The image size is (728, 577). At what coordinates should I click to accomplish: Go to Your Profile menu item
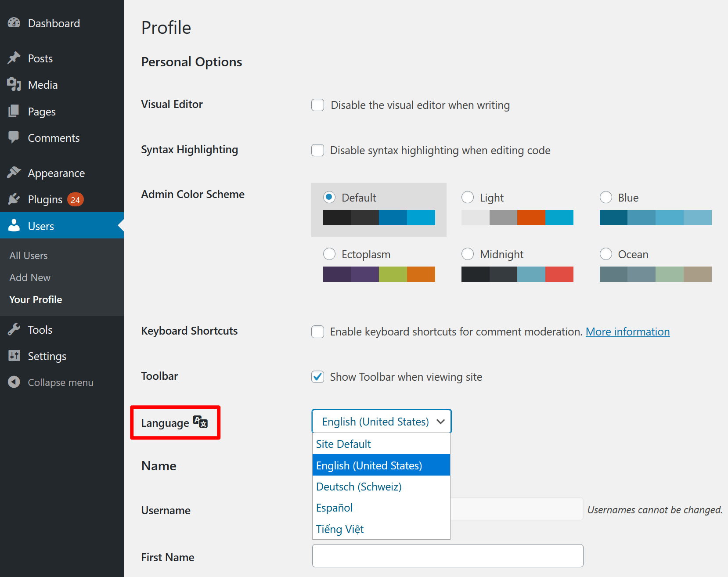(35, 299)
